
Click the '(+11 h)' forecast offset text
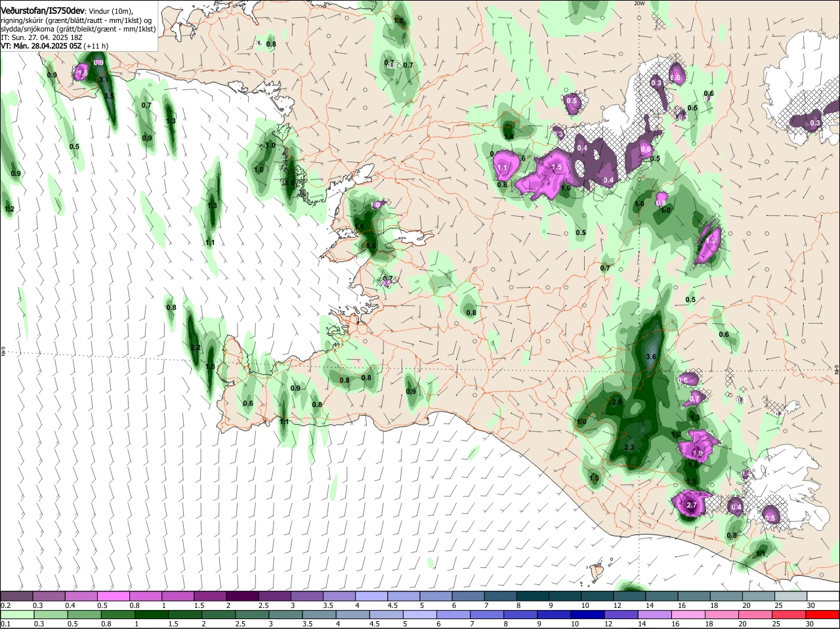tap(96, 46)
